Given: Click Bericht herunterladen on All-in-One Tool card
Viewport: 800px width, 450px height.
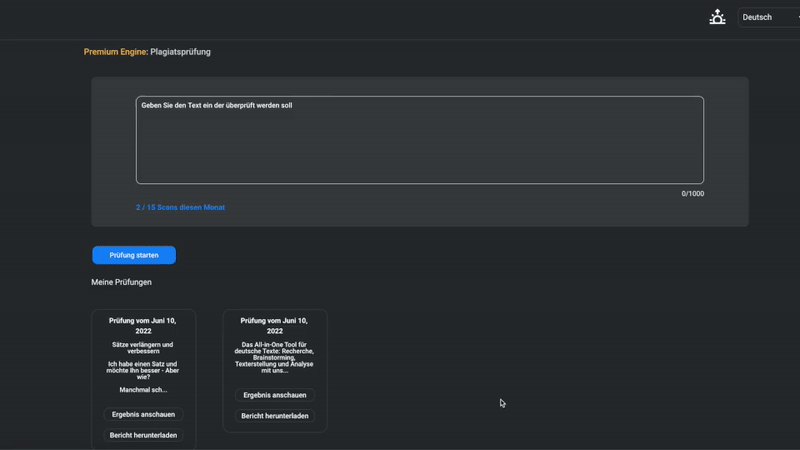Looking at the screenshot, I should point(275,416).
